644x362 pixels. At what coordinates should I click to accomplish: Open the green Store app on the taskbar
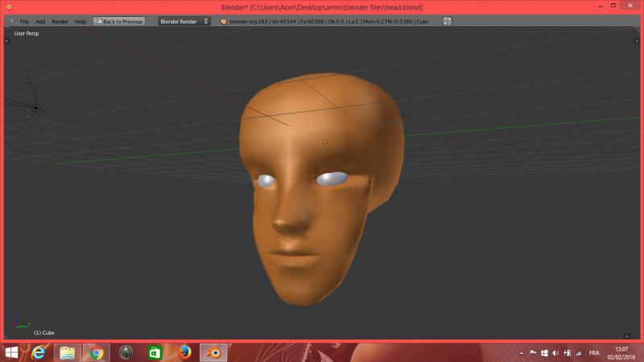coord(155,352)
